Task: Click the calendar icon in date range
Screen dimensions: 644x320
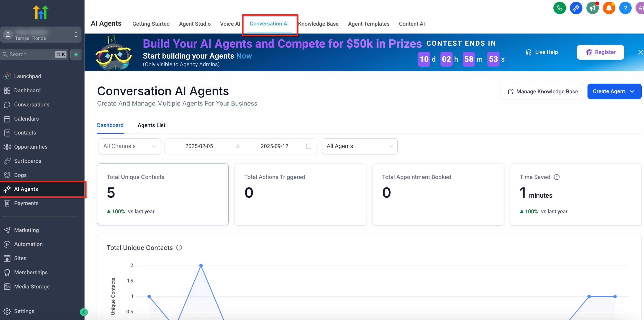Action: click(309, 146)
